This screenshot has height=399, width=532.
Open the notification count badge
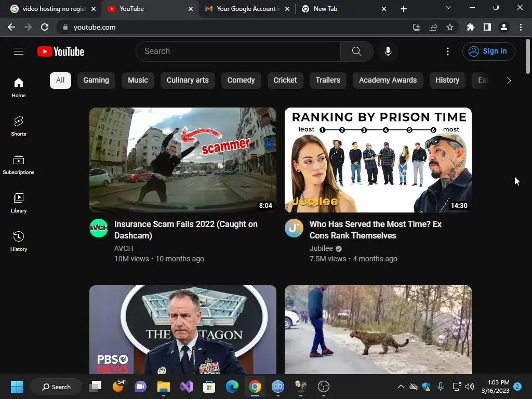pyautogui.click(x=517, y=387)
